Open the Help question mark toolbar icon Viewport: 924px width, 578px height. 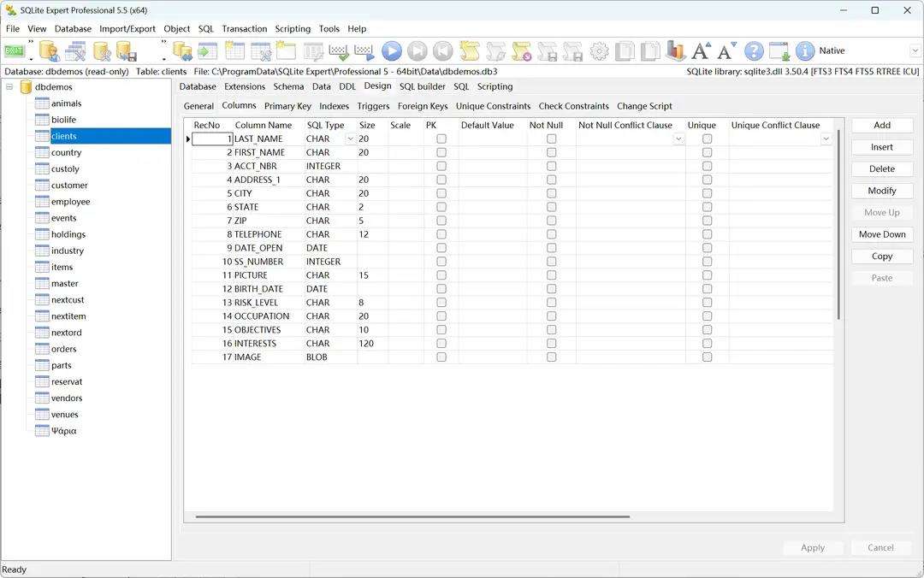pos(752,50)
